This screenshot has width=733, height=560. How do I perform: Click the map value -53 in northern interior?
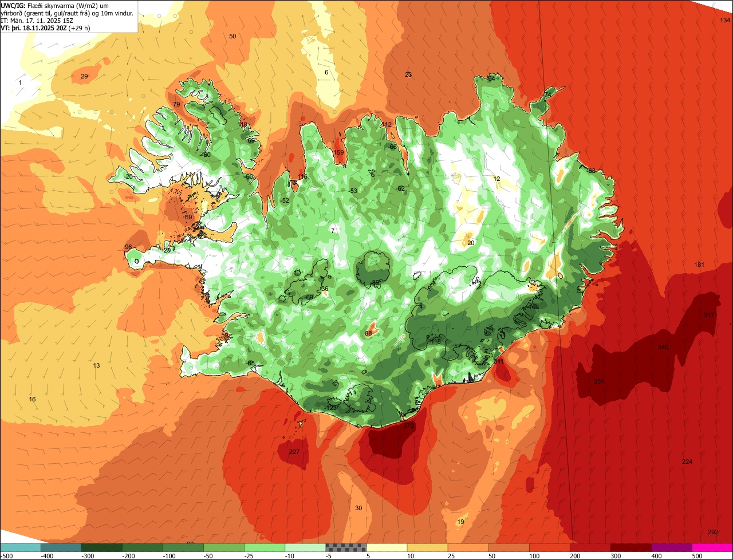(x=353, y=191)
